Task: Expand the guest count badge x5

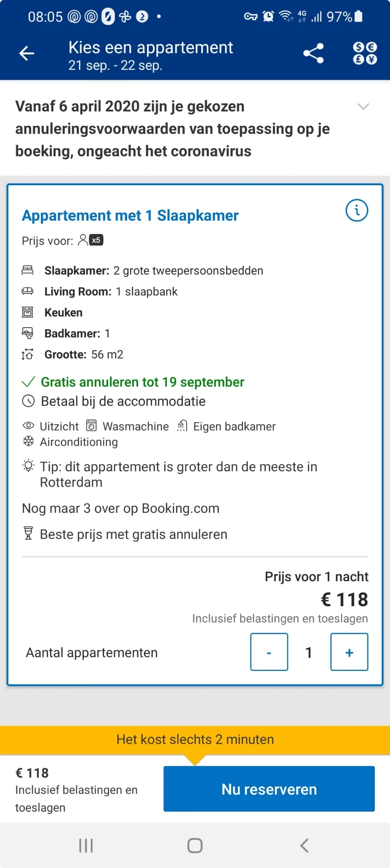Action: tap(96, 240)
